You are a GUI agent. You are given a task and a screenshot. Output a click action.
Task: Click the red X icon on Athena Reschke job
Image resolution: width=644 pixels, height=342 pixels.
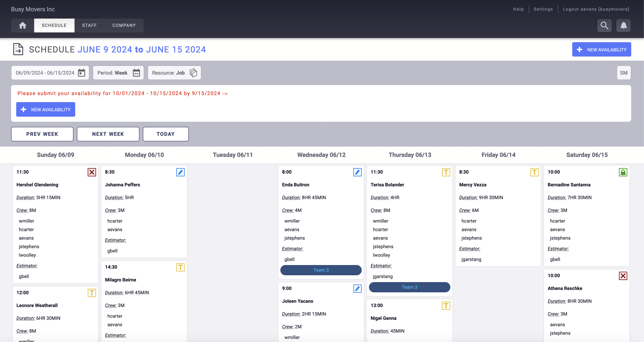pos(623,276)
